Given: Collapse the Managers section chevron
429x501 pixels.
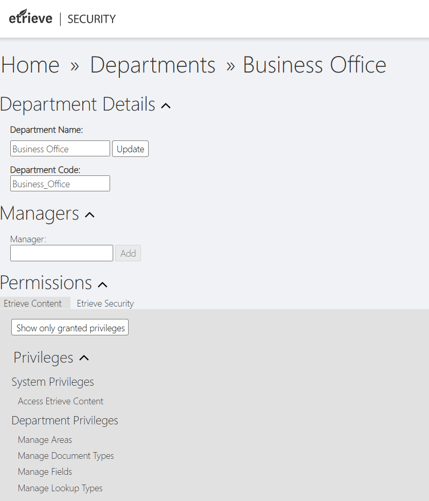Looking at the screenshot, I should coord(90,215).
